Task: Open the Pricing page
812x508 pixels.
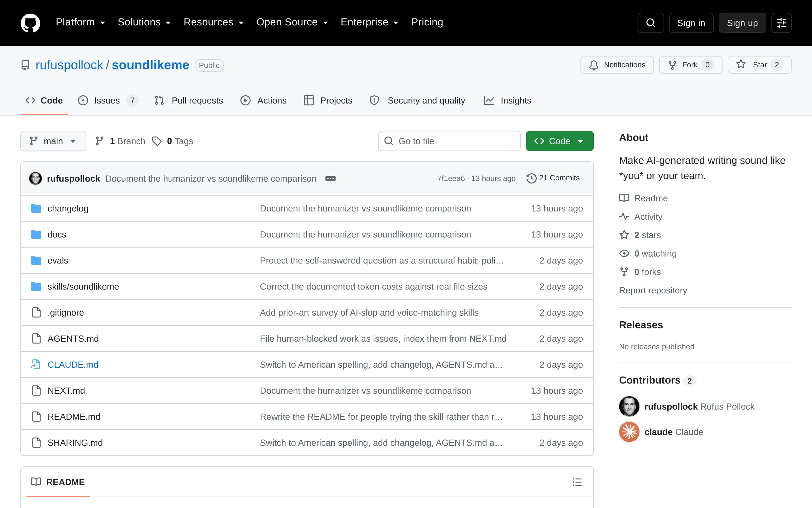Action: tap(427, 22)
